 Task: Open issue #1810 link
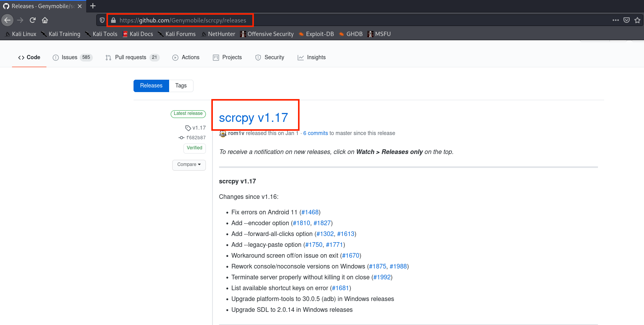point(301,223)
